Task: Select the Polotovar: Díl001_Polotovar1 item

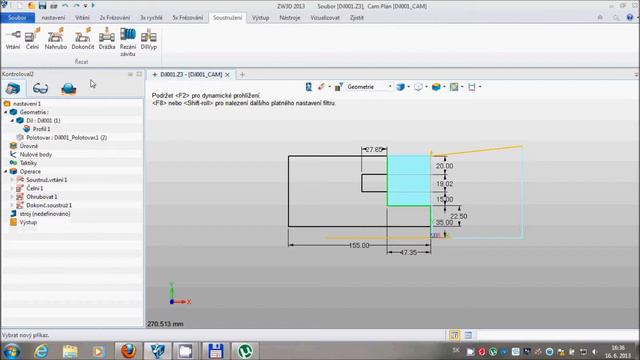Action: [x=66, y=138]
